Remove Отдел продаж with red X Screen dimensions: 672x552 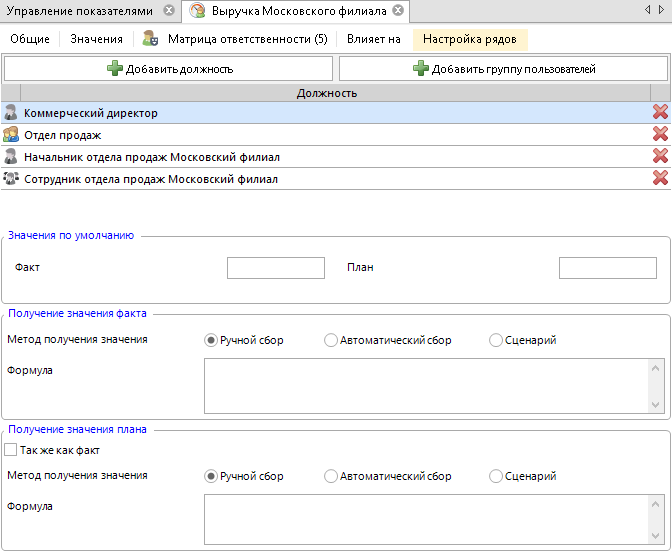coord(659,134)
